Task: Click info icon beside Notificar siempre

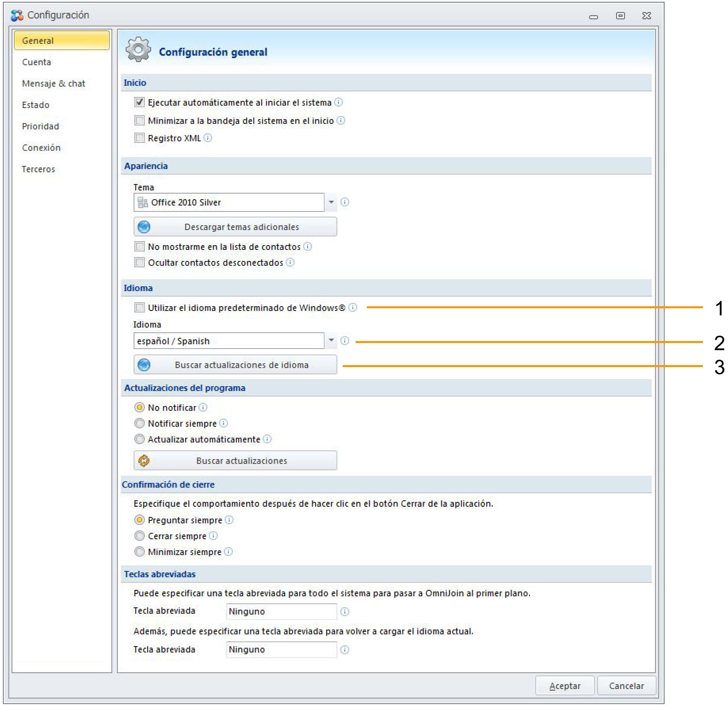Action: [223, 423]
